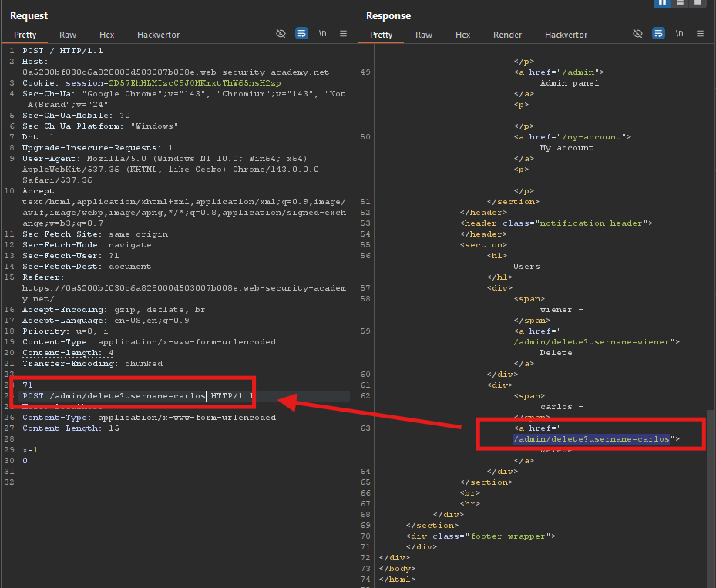
Task: Open Response Hackvertor tab
Action: (566, 35)
